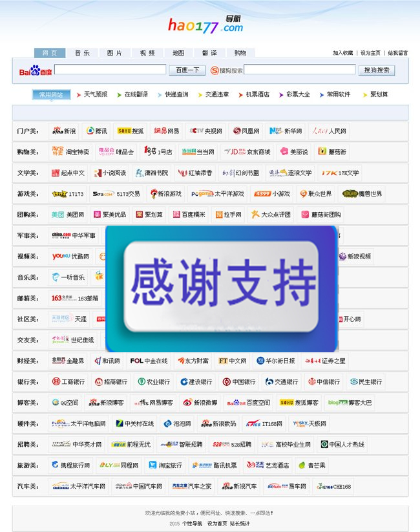Click the hao177.com site logo
Screen dimensions: 420x532
tap(205, 25)
